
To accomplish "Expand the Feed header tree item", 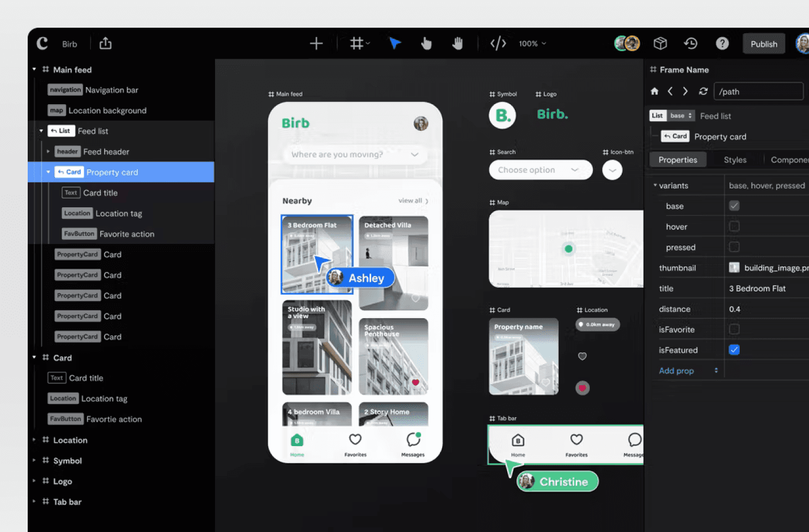I will (48, 151).
